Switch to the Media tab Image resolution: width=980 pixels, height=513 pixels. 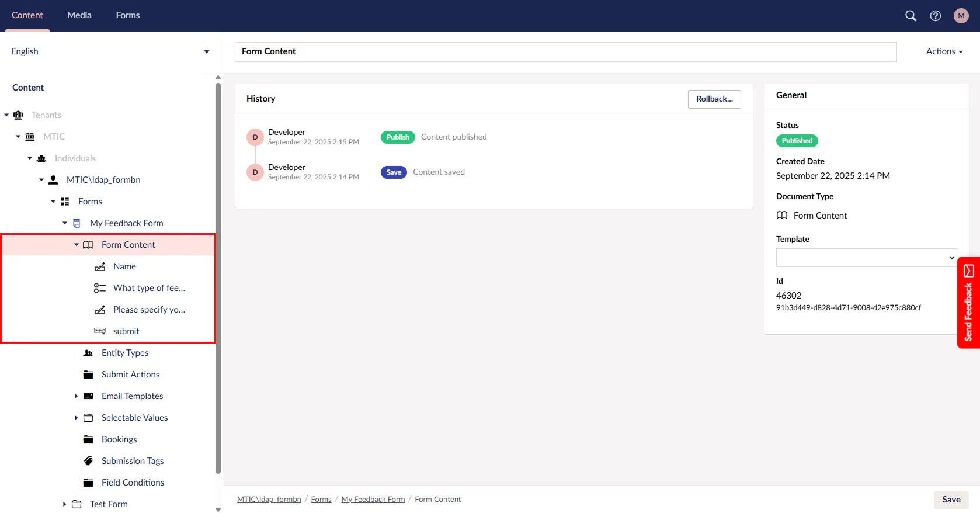tap(79, 15)
